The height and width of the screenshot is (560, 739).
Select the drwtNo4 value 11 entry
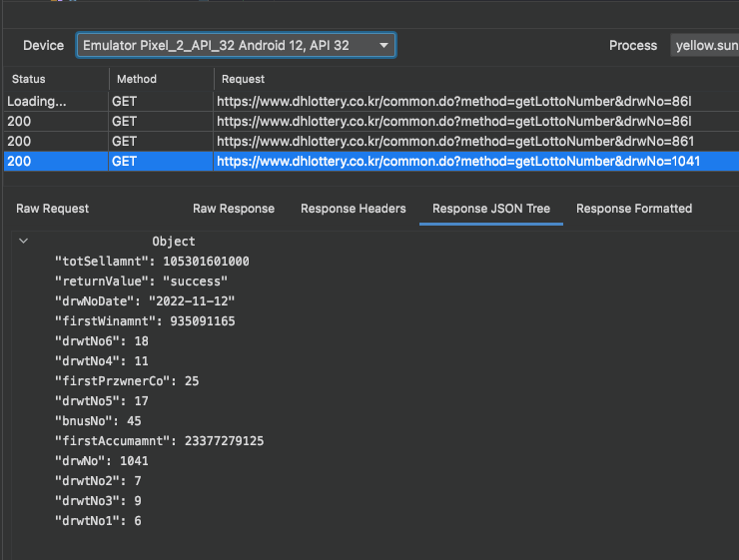pyautogui.click(x=101, y=361)
